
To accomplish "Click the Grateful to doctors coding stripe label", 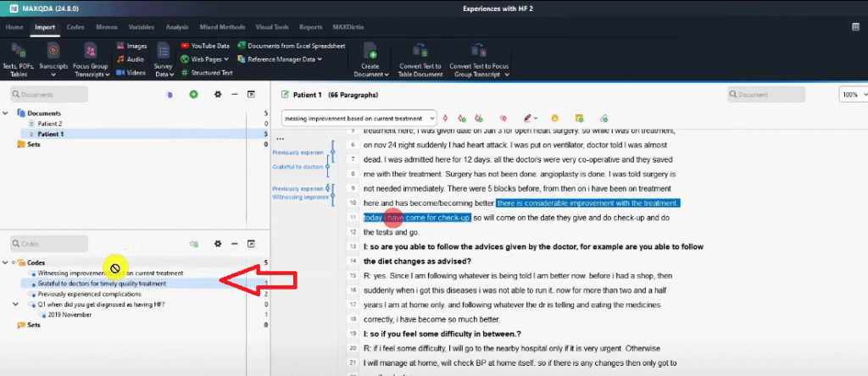I will [x=298, y=167].
